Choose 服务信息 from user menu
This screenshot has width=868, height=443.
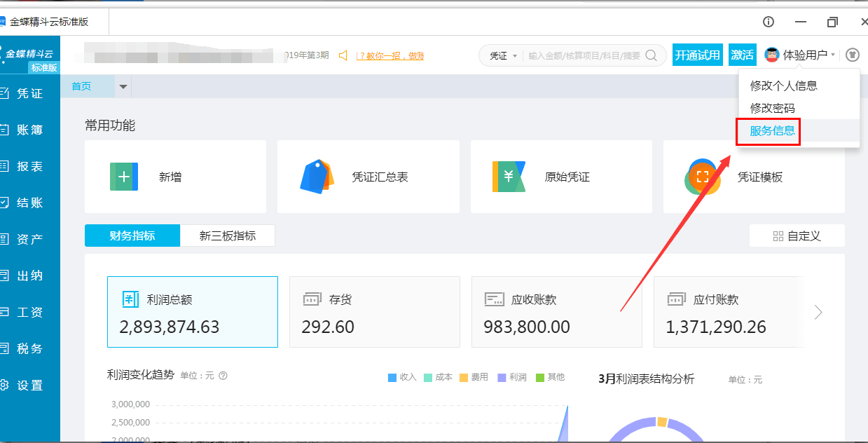coord(799,131)
